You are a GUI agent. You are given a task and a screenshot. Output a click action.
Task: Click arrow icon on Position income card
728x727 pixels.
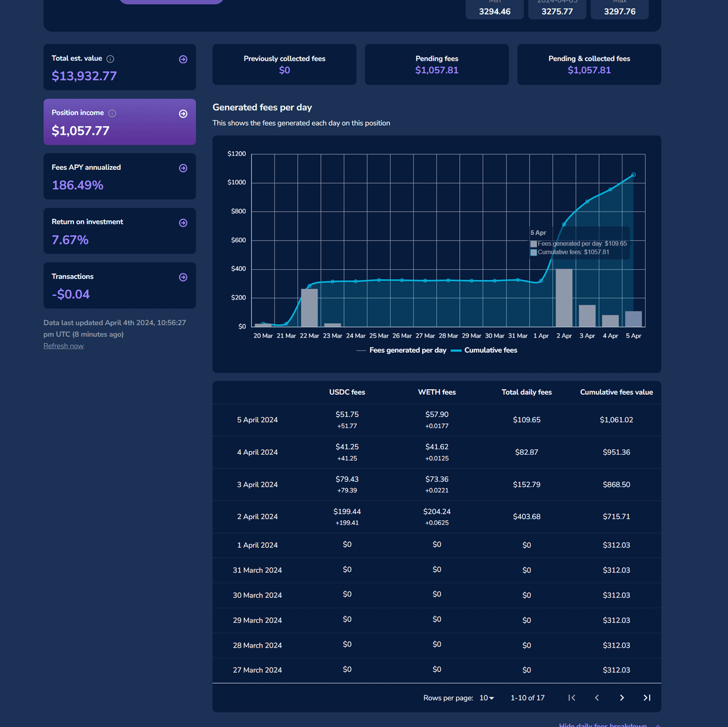(x=183, y=114)
